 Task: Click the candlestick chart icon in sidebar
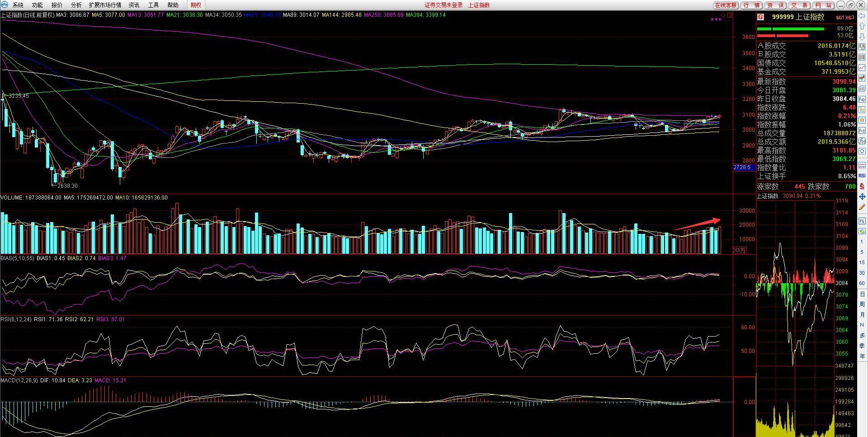point(862,78)
